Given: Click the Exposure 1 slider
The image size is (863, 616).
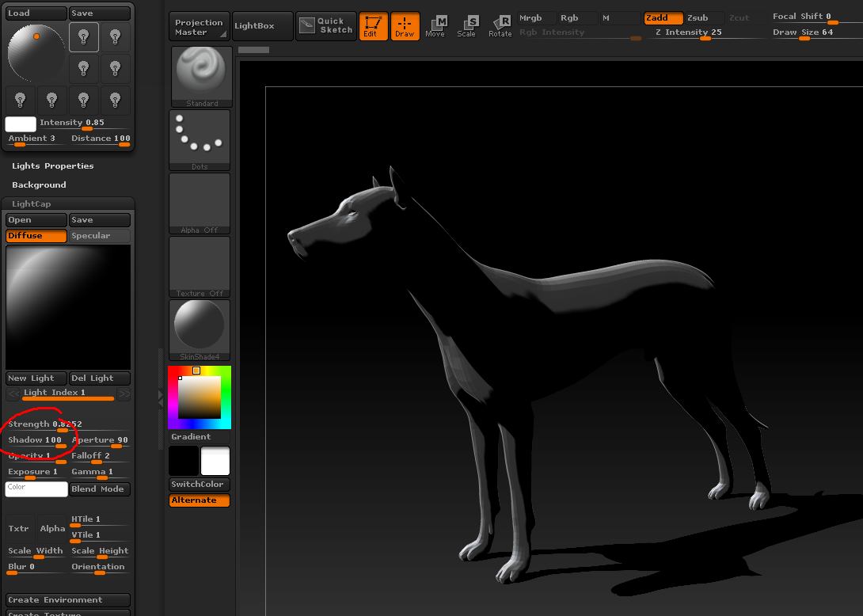Looking at the screenshot, I should click(36, 473).
